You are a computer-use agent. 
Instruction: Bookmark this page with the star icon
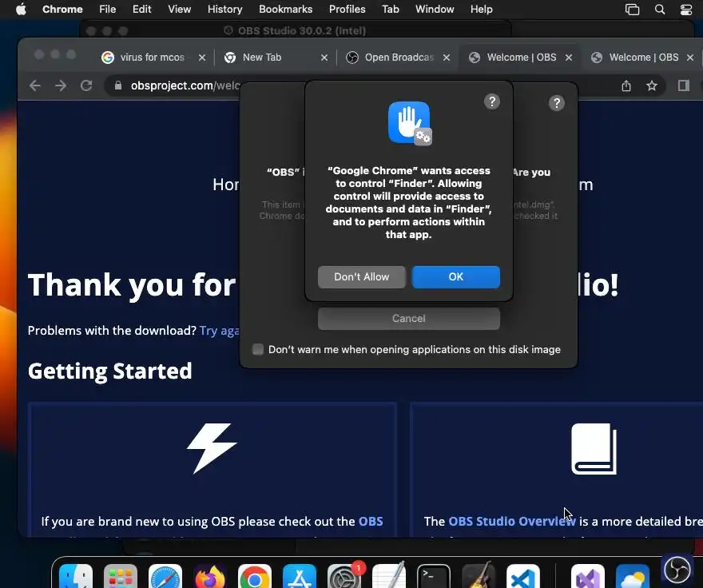(652, 85)
